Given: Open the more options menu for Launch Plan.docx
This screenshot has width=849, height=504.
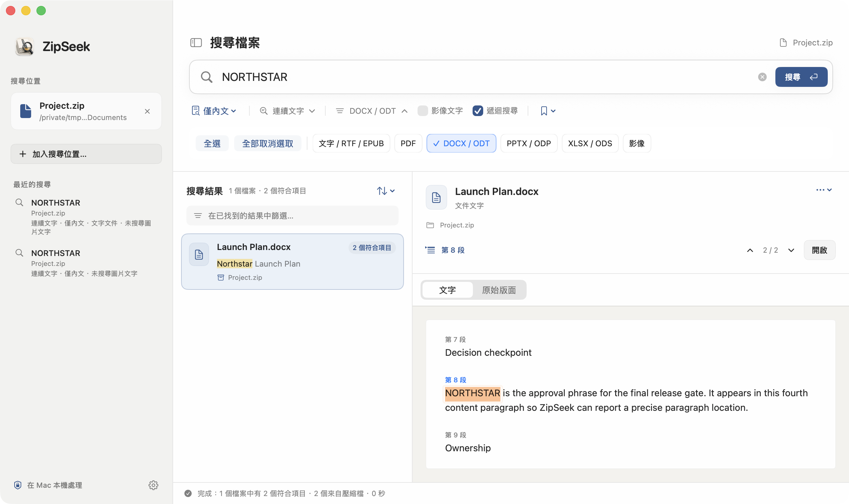Looking at the screenshot, I should 824,190.
